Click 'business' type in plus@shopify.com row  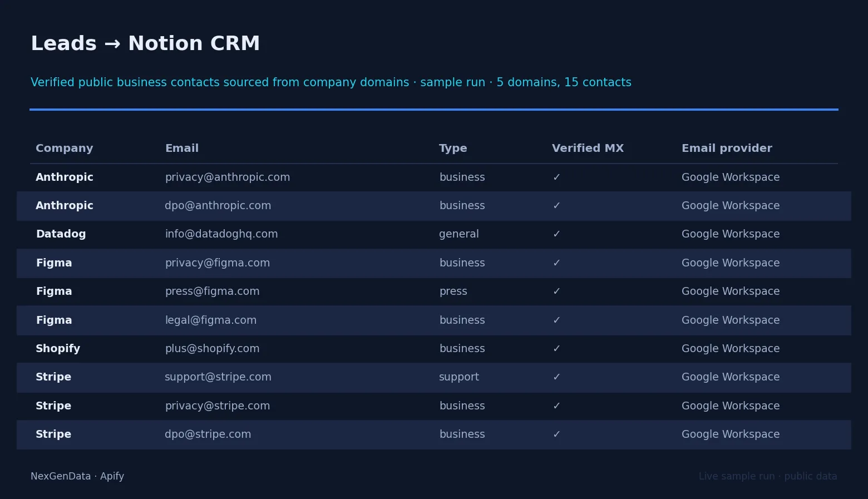click(462, 349)
